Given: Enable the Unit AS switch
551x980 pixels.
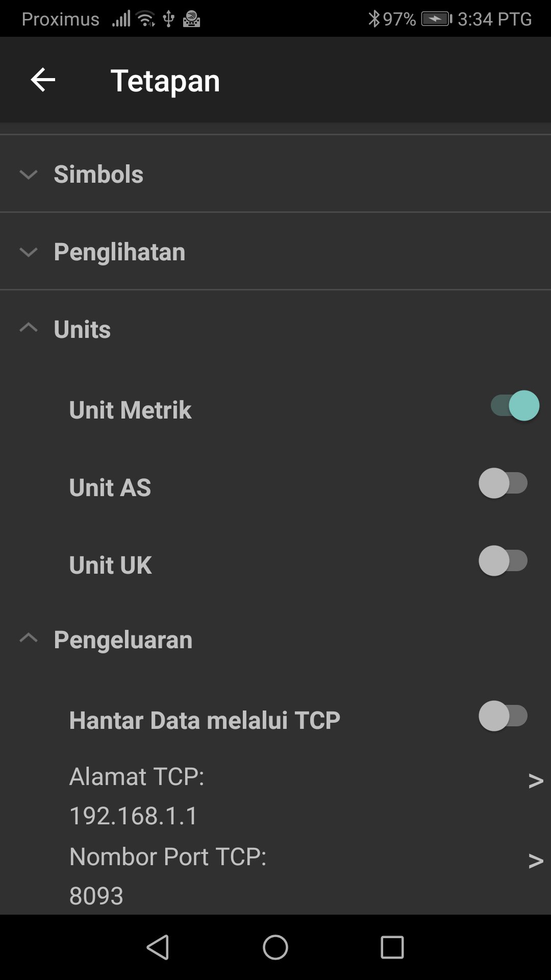Looking at the screenshot, I should 503,483.
